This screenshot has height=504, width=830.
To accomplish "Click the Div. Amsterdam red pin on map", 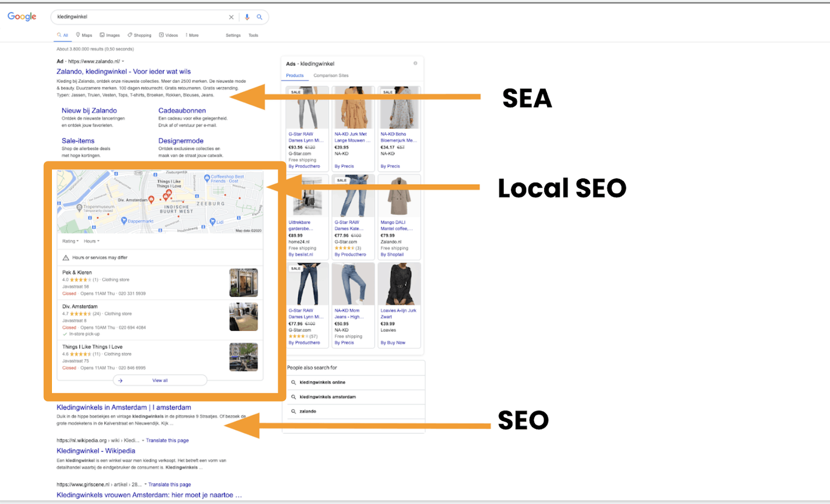I will (151, 200).
